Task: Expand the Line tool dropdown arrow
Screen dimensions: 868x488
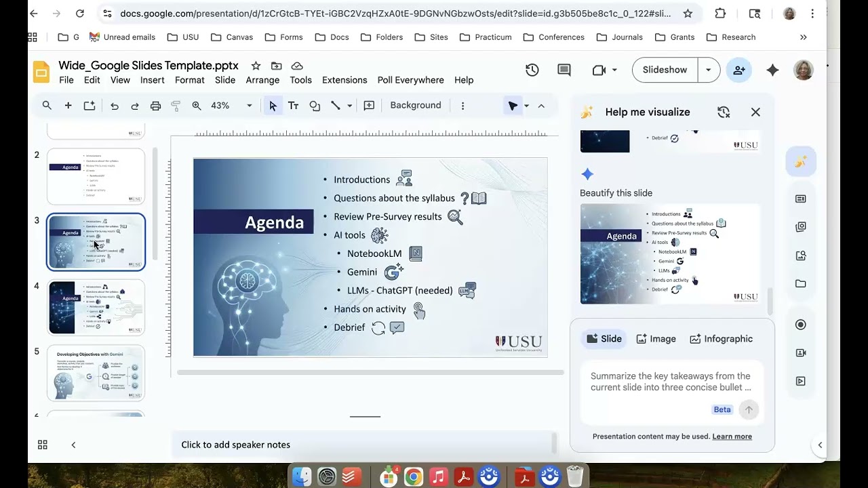Action: click(x=350, y=106)
